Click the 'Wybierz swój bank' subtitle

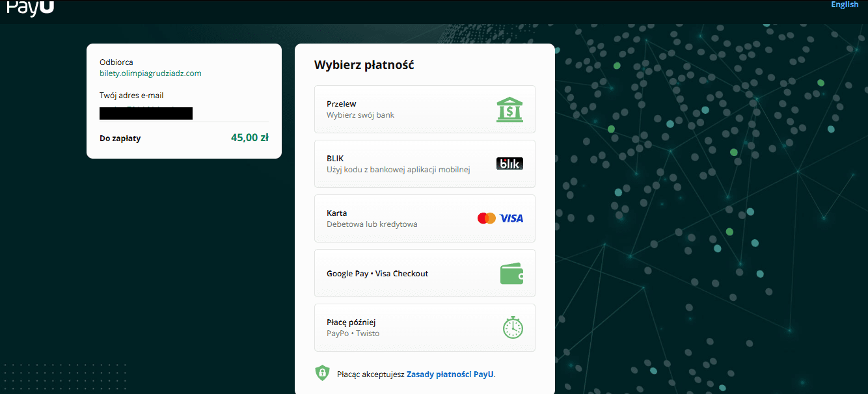(360, 115)
